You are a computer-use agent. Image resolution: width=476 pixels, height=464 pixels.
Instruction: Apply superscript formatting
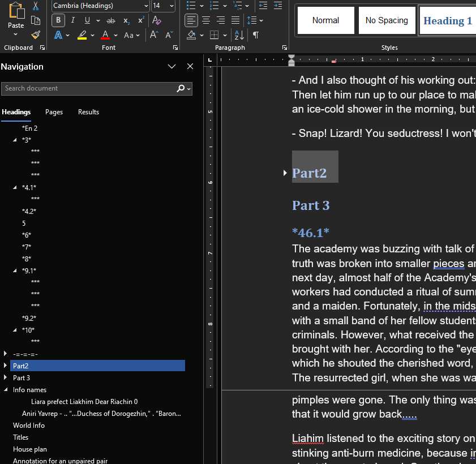(x=141, y=20)
